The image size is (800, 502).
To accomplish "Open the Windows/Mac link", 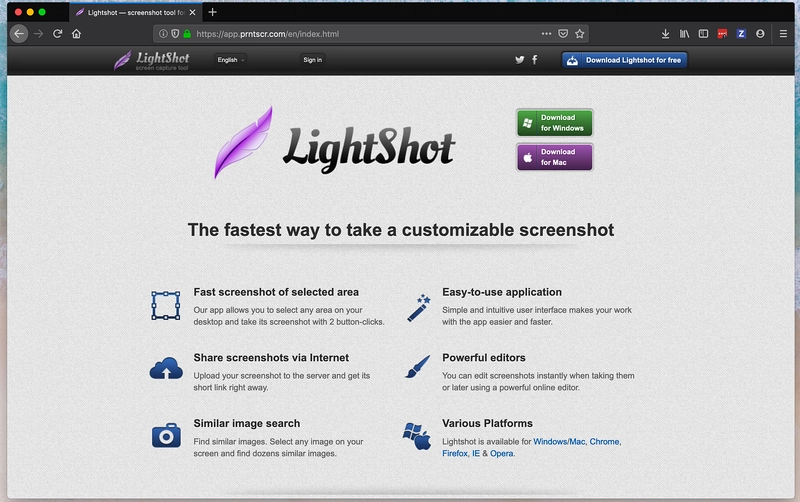I will point(559,441).
